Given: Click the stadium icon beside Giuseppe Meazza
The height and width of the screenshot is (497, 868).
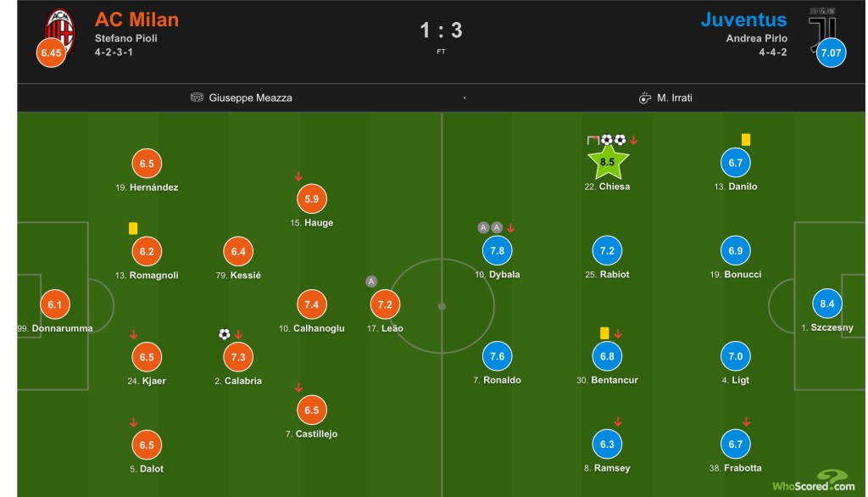Looking at the screenshot, I should (198, 98).
